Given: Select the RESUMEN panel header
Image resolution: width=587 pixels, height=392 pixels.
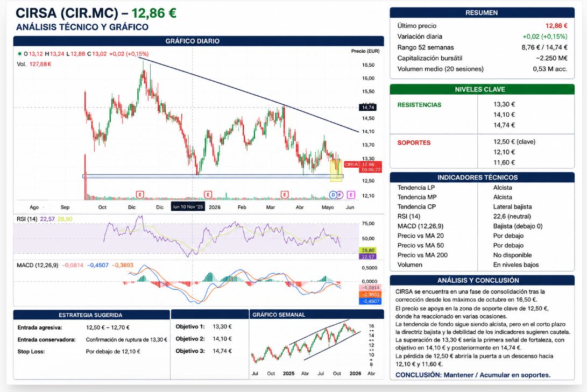Looking at the screenshot, I should point(482,13).
